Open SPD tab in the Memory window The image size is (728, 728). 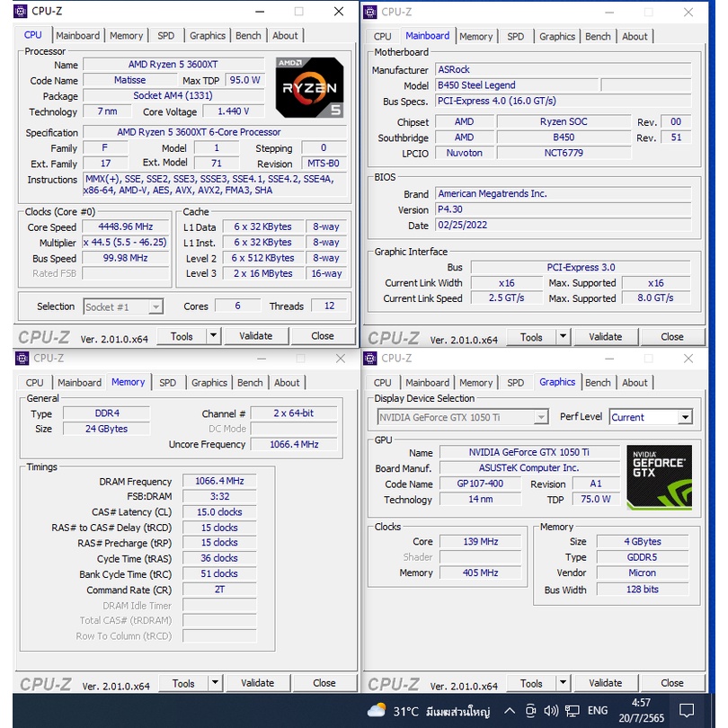point(168,383)
